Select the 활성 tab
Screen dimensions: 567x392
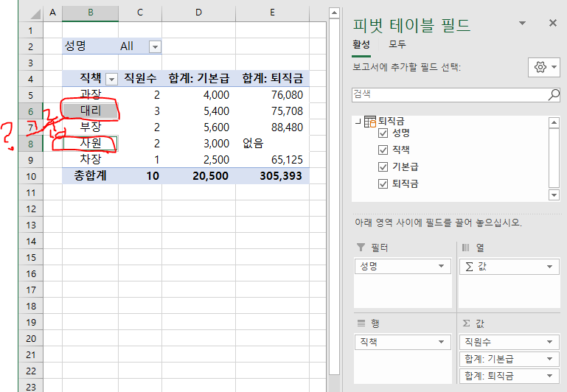coord(361,44)
